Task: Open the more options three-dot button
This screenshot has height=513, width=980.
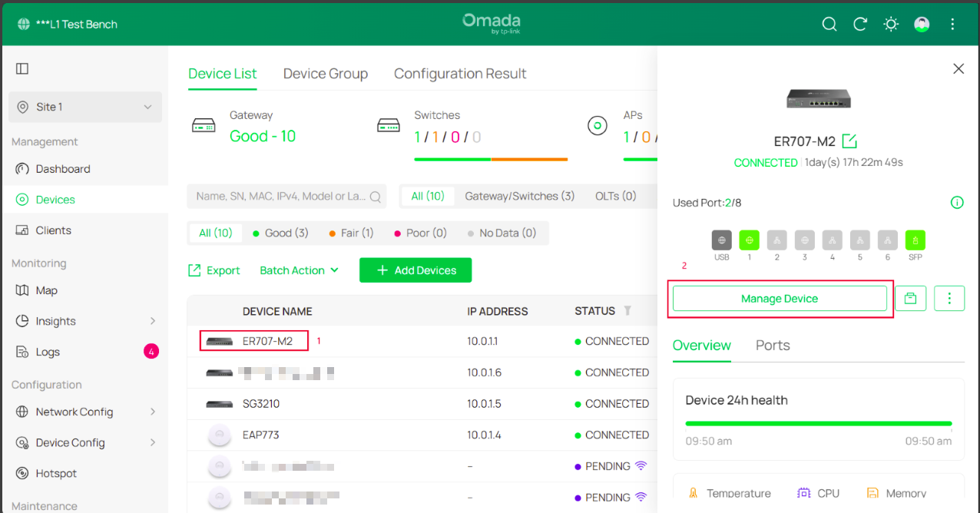Action: (949, 298)
